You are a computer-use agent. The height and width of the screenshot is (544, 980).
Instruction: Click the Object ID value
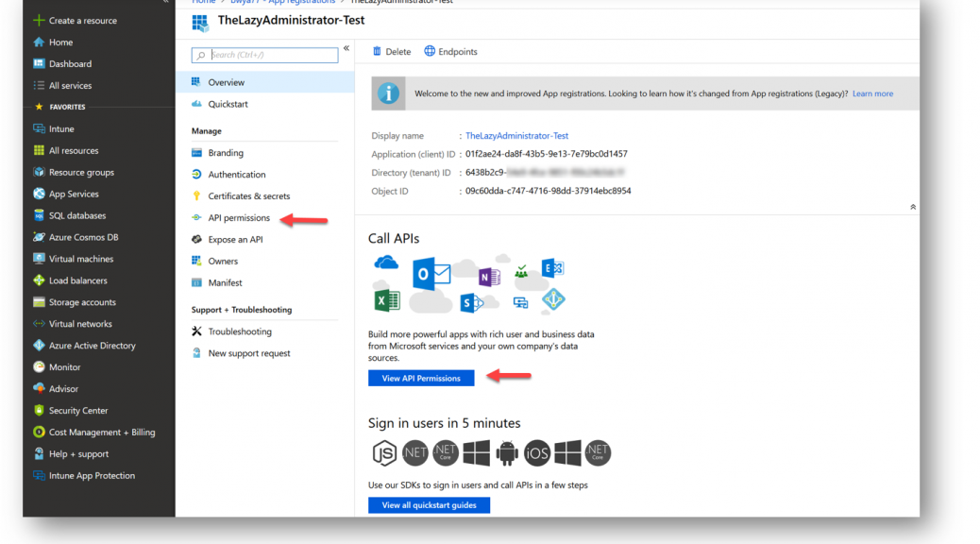point(549,191)
